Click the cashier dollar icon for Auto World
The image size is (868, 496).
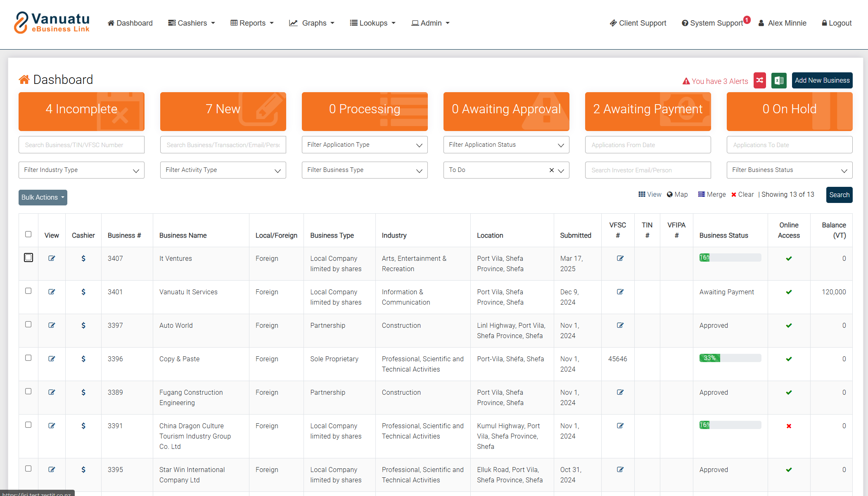[83, 325]
